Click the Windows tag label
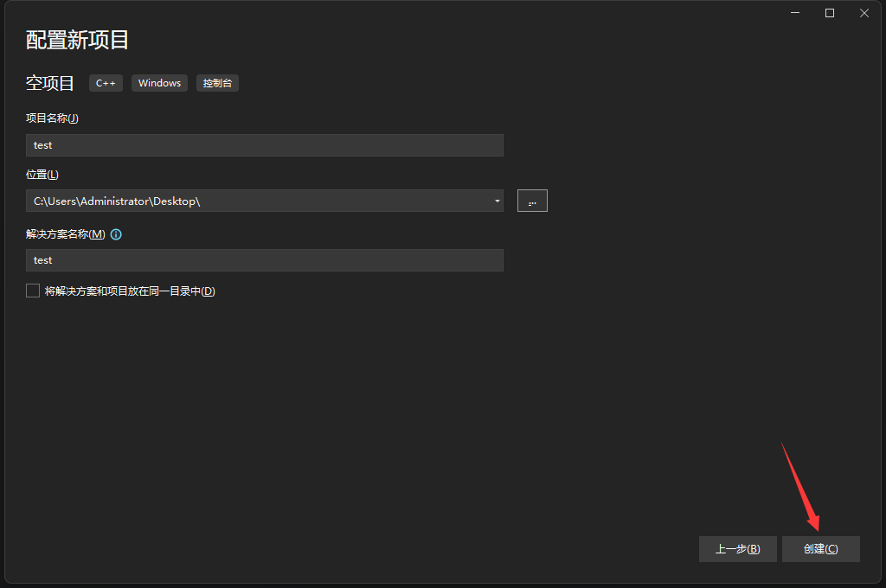Viewport: 886px width, 588px height. click(x=159, y=83)
